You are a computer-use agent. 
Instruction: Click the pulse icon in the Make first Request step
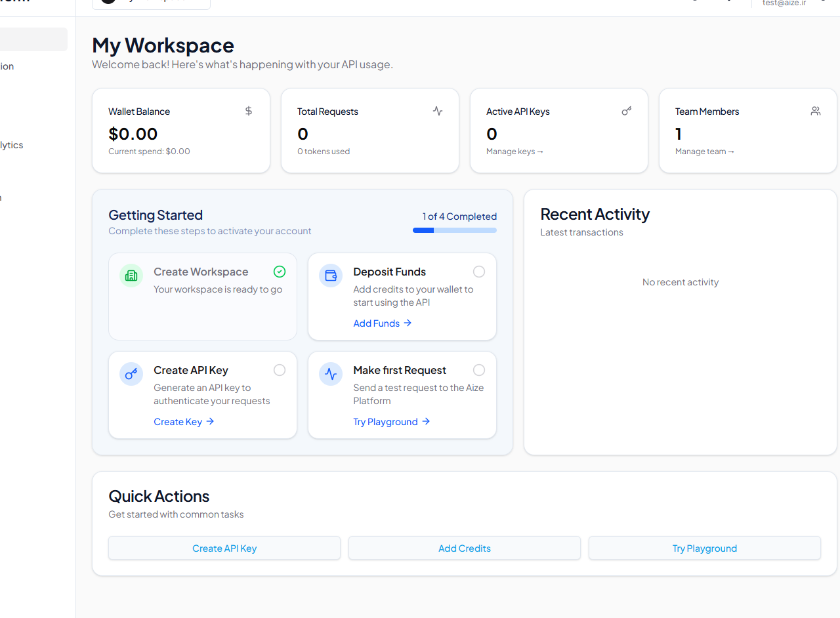(x=331, y=374)
